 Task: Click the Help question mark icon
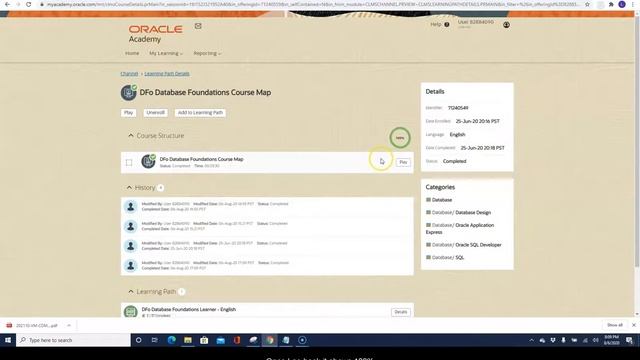(447, 24)
